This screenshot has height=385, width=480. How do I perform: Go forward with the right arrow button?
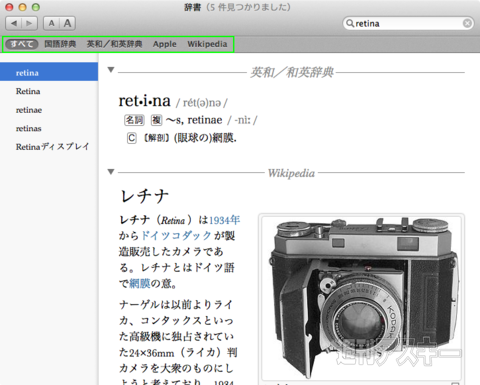pos(30,23)
